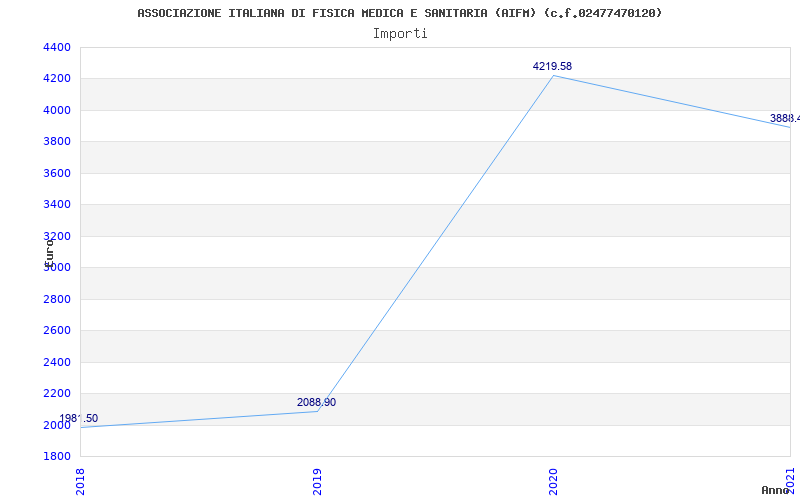Click the 2020 peak data point on line
Viewport: 800px width, 500px height.
pos(554,76)
